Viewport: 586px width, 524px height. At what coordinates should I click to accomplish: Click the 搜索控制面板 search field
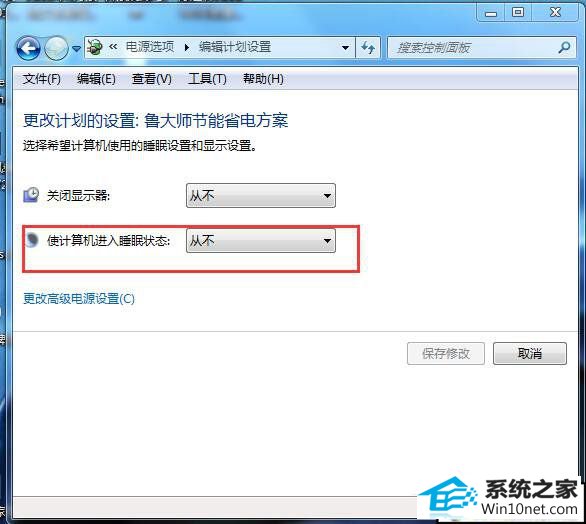[474, 47]
